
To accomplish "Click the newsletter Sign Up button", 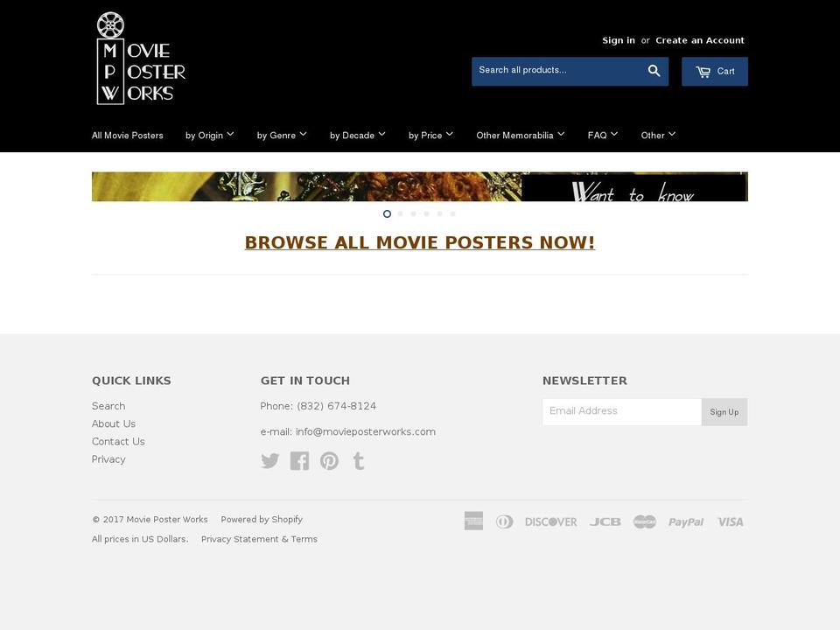I will coord(724,412).
